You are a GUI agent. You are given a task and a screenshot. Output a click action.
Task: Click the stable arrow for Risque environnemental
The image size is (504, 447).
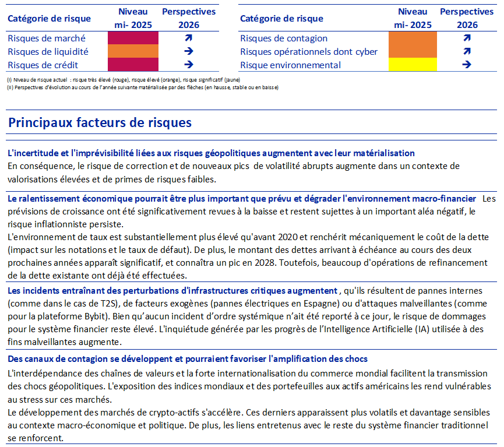pyautogui.click(x=467, y=65)
